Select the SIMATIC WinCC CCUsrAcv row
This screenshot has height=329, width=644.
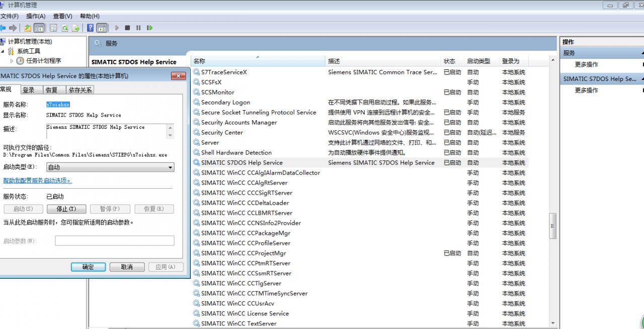pos(360,303)
